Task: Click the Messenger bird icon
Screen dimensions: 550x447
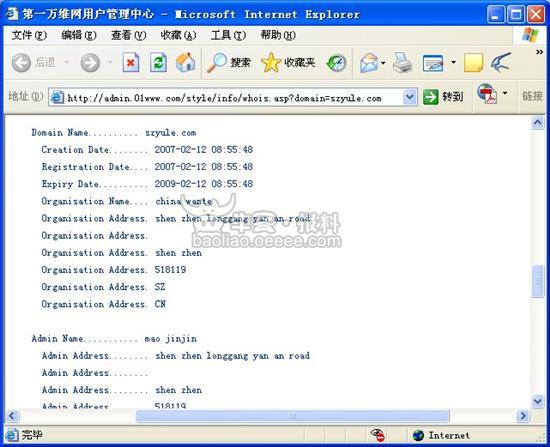Action: [x=501, y=63]
